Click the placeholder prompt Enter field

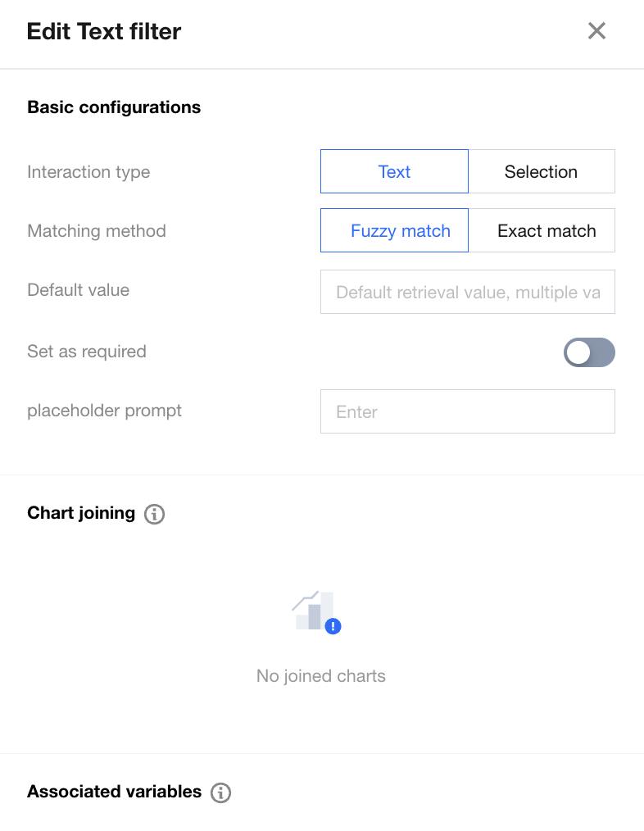(467, 411)
